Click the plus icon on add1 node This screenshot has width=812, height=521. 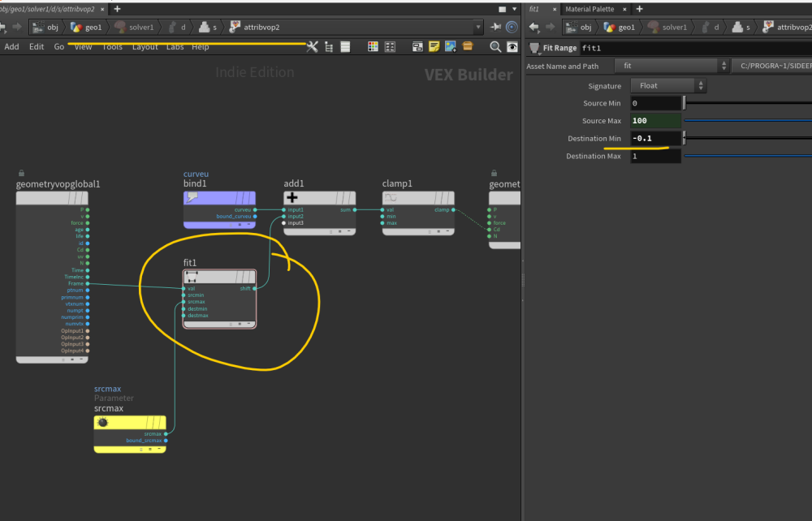tap(292, 197)
